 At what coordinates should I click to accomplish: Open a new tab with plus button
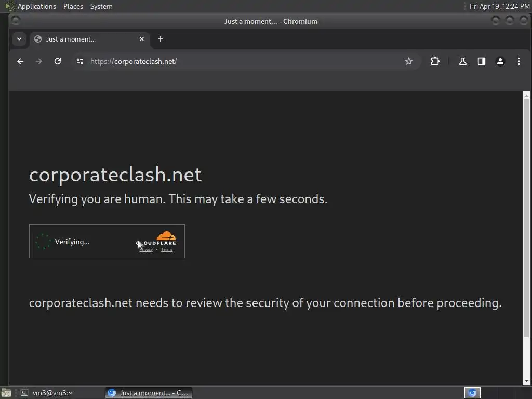pos(161,39)
